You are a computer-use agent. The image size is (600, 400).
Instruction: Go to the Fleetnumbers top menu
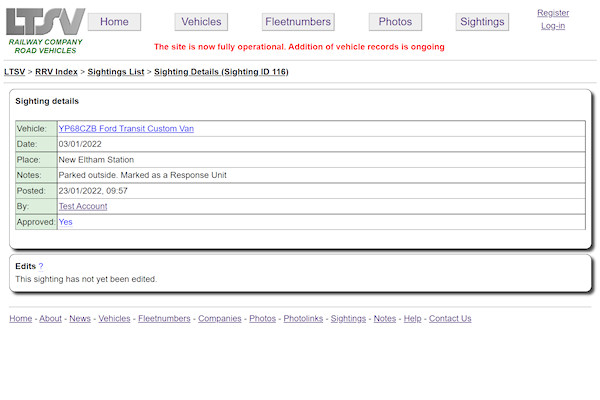298,22
